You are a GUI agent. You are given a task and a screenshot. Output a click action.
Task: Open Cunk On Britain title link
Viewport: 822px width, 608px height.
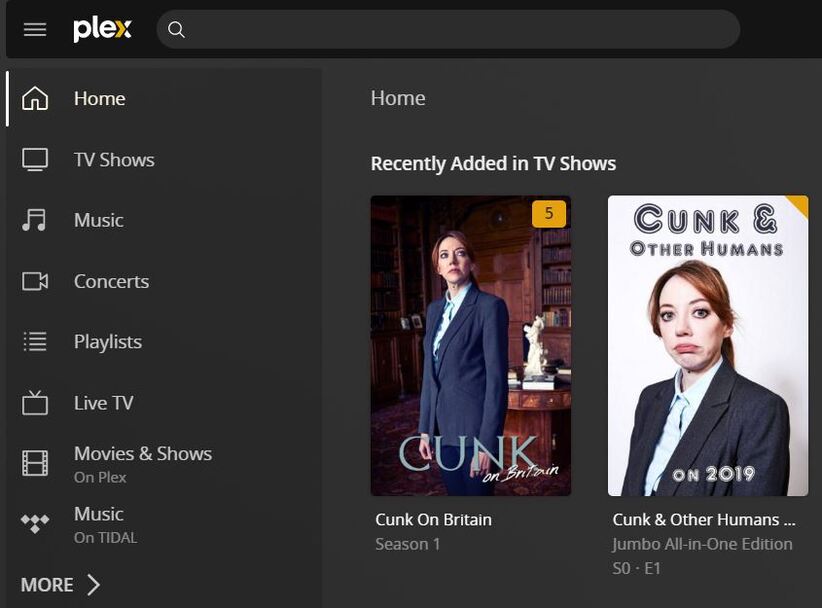(434, 519)
